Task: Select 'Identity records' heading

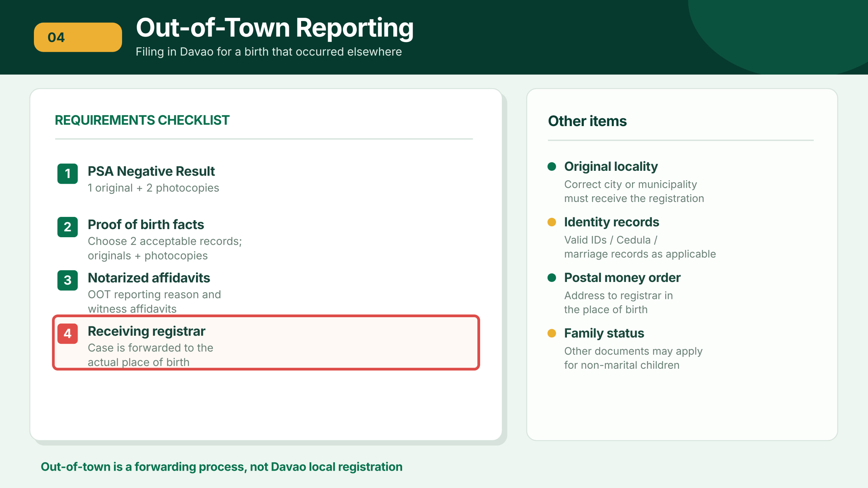Action: click(612, 222)
